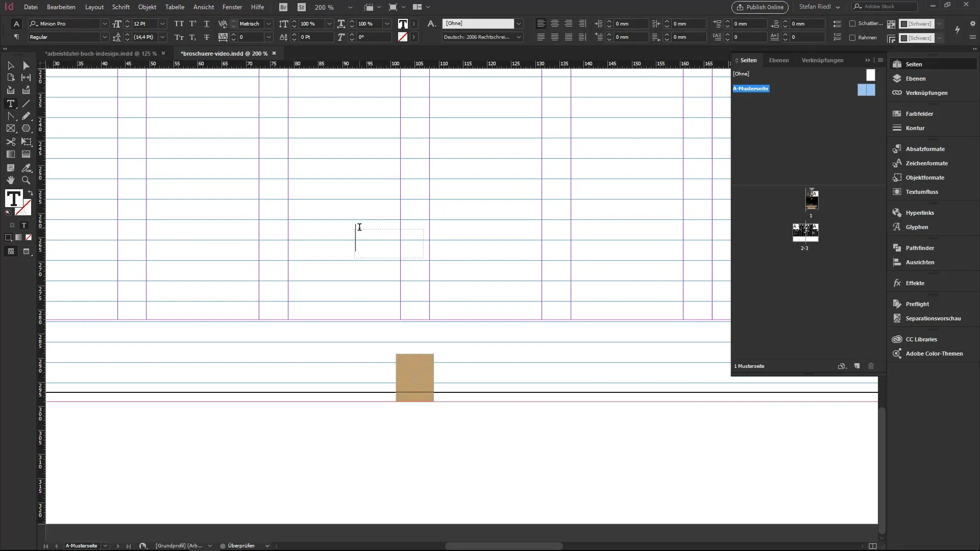Create new page icon in Seiten panel
The width and height of the screenshot is (980, 551).
[x=857, y=366]
